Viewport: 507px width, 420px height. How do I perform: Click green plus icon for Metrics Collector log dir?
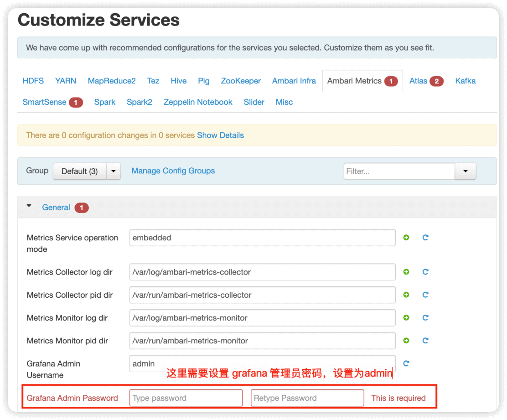coord(406,272)
